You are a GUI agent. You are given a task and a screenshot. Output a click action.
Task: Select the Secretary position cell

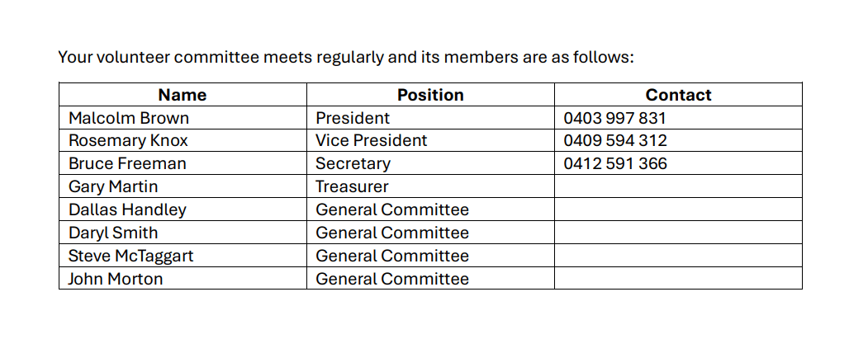click(x=353, y=163)
